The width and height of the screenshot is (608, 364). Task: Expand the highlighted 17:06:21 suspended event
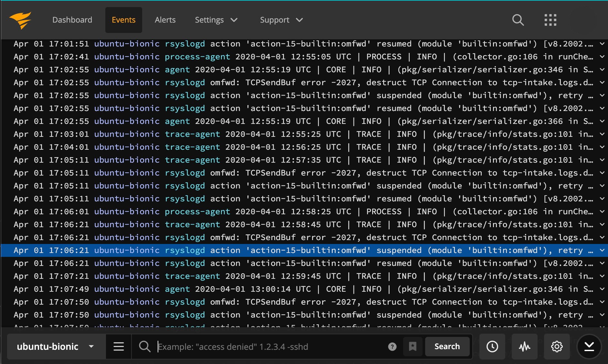[x=602, y=250]
